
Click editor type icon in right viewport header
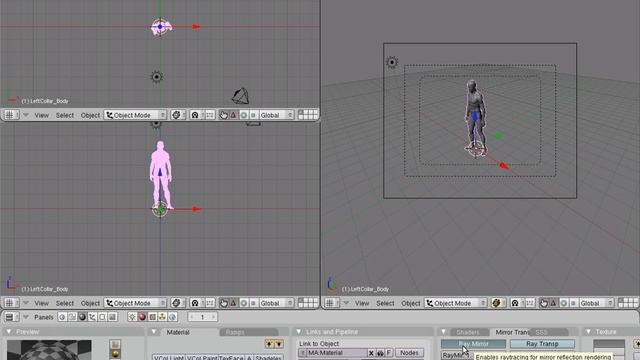(x=332, y=303)
